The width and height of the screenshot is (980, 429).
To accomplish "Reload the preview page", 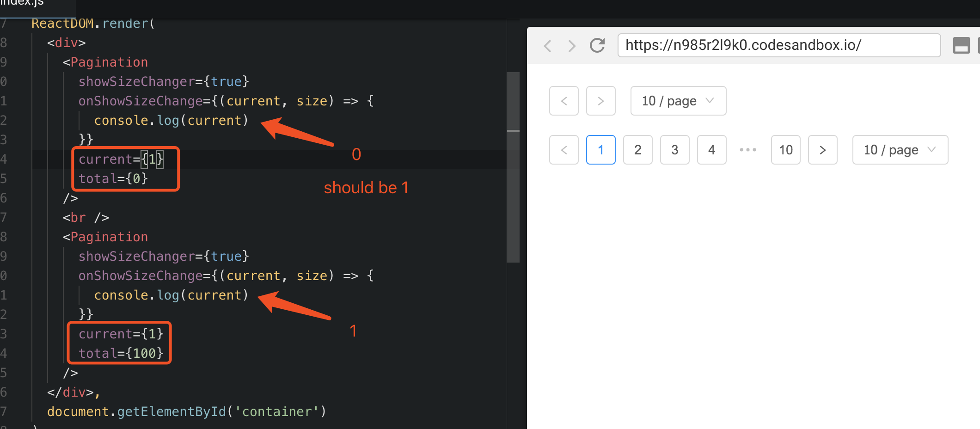I will pos(597,45).
